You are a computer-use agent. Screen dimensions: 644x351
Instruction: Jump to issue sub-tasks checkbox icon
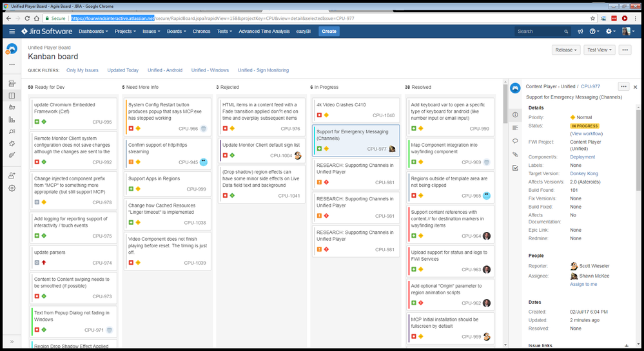[x=515, y=168]
